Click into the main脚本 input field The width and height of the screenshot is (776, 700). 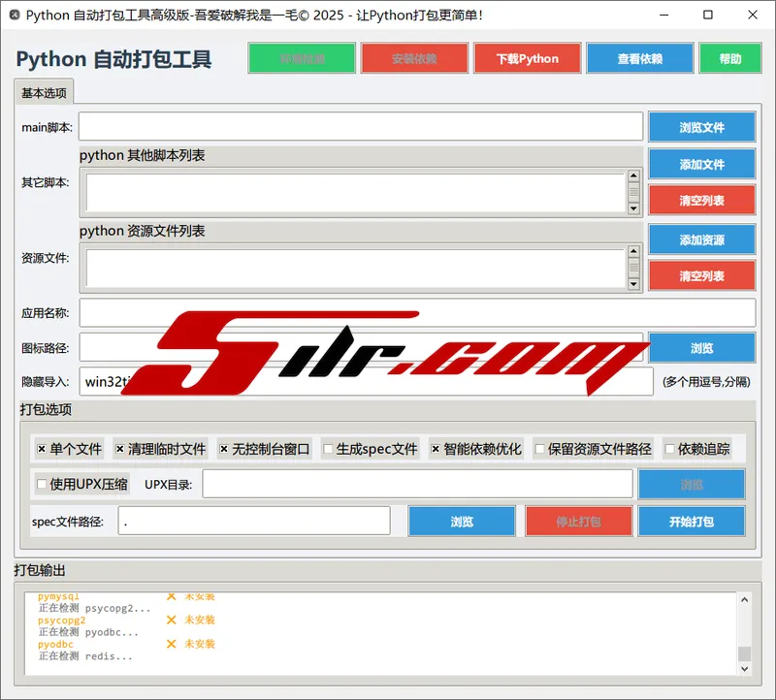tap(361, 127)
